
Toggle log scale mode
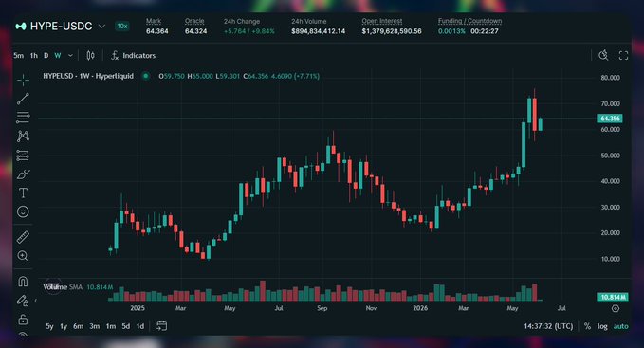click(602, 326)
